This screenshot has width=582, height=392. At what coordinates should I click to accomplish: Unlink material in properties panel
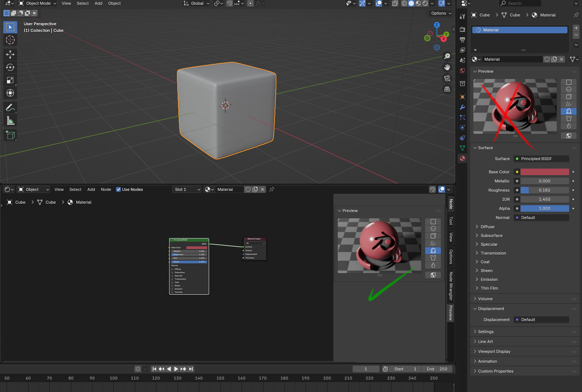coord(562,59)
